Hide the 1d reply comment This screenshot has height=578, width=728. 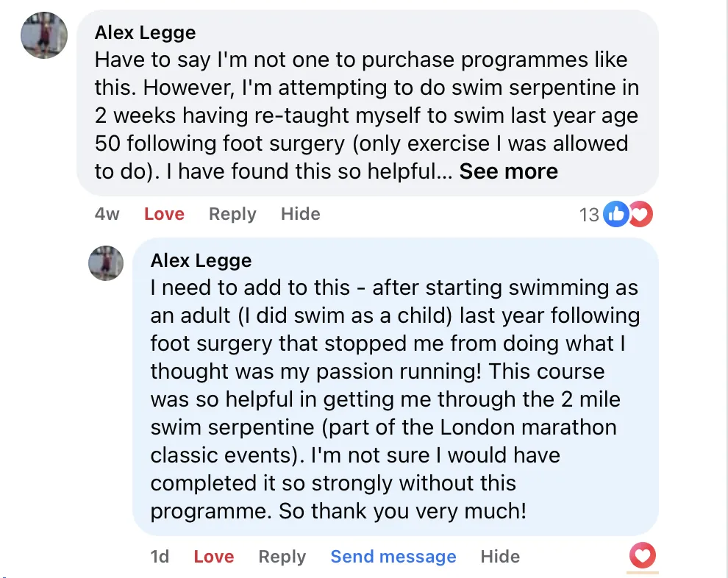coord(500,557)
